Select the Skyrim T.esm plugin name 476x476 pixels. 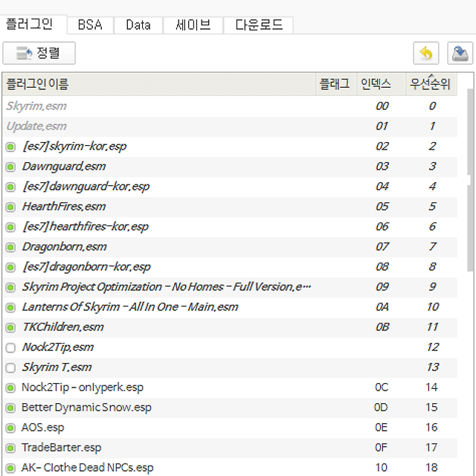tap(57, 367)
